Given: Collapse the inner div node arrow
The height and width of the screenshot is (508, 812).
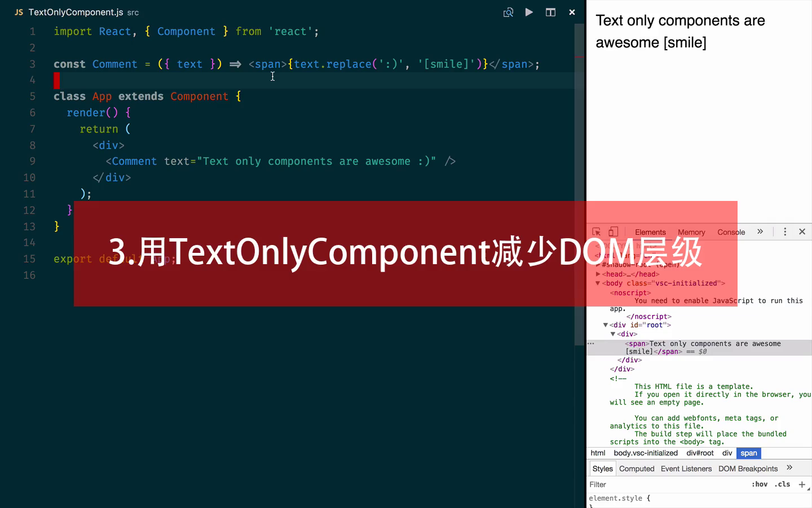Looking at the screenshot, I should click(x=613, y=334).
